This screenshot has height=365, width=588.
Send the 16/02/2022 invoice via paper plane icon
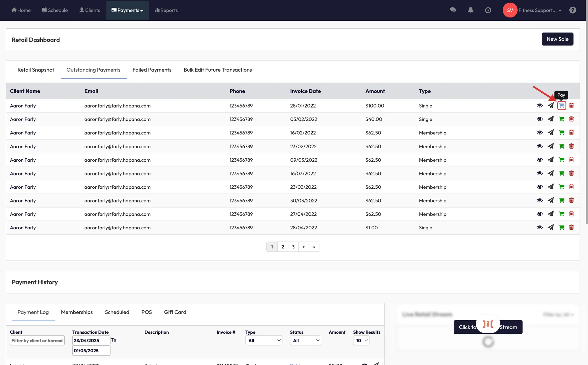(550, 132)
